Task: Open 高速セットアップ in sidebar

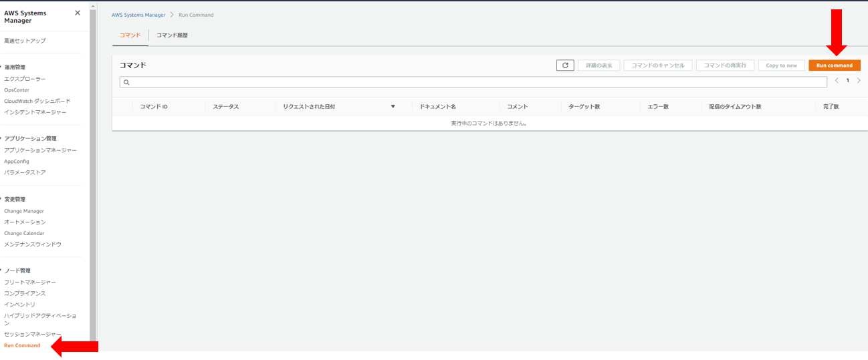Action: coord(25,41)
